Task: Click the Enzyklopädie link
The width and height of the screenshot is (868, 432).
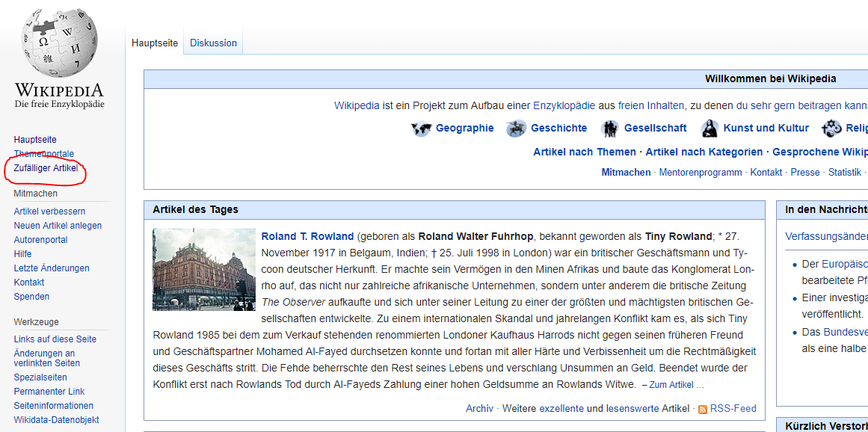Action: click(564, 105)
